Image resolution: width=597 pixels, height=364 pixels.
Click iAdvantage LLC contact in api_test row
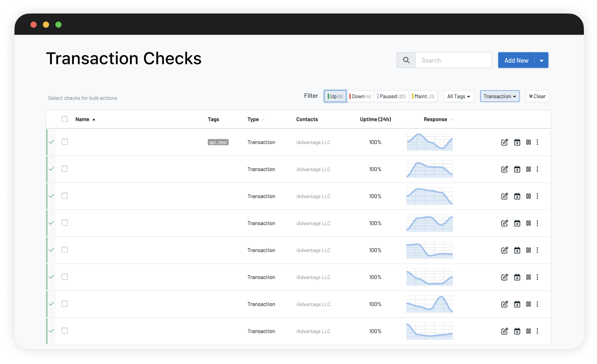(313, 142)
